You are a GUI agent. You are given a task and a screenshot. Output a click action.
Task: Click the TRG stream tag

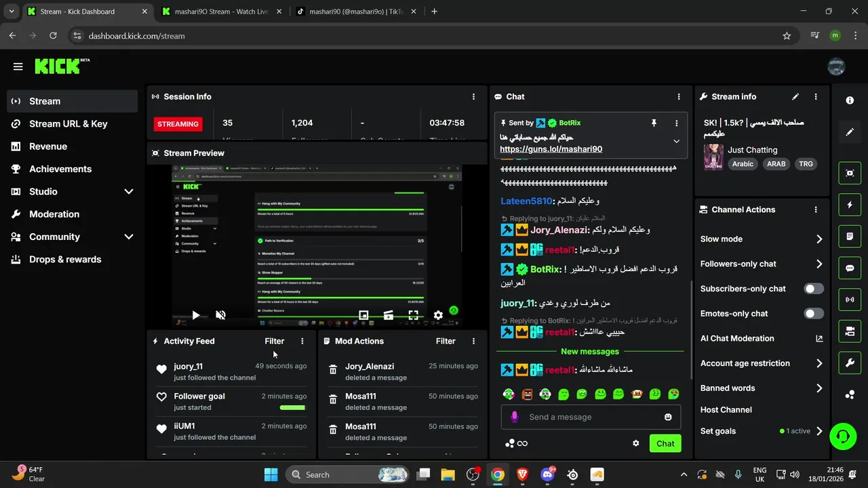[806, 164]
